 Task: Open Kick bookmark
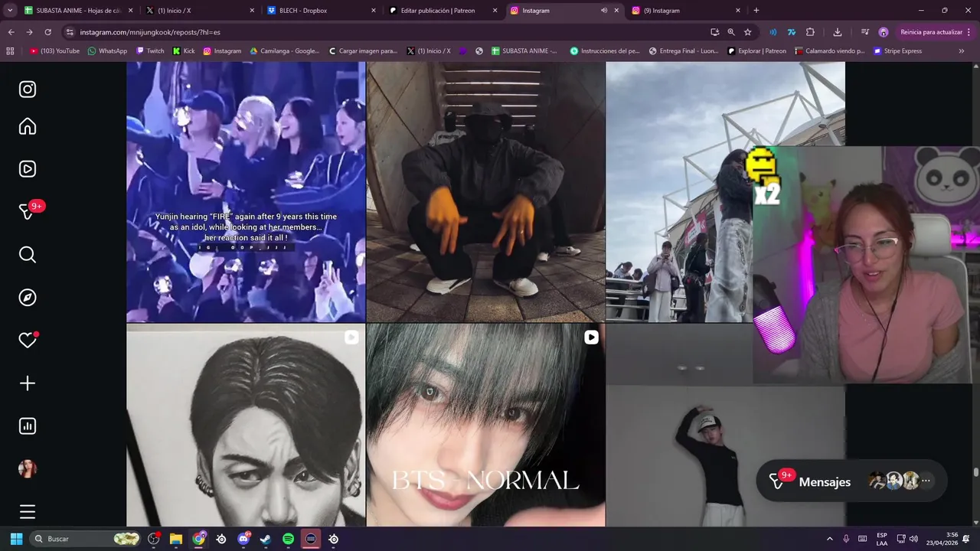(x=184, y=51)
